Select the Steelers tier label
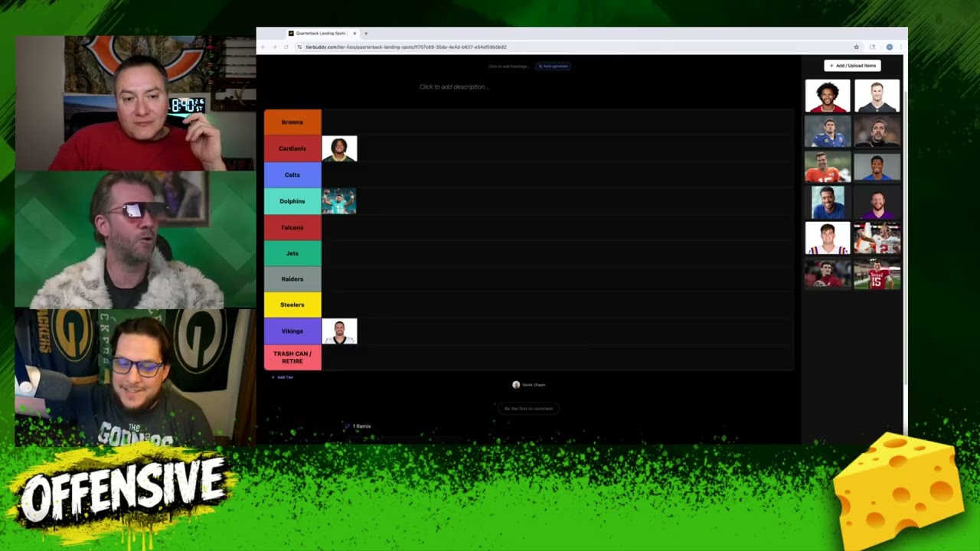The width and height of the screenshot is (980, 551). pos(292,305)
